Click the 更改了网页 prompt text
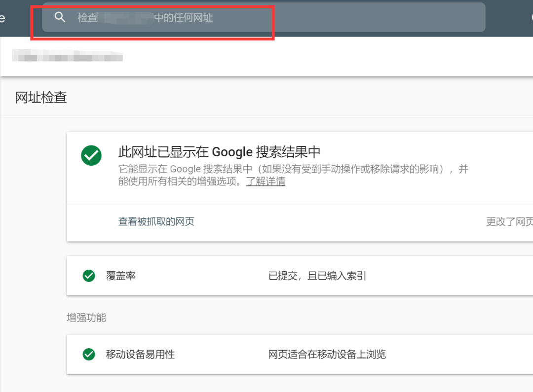 click(509, 222)
